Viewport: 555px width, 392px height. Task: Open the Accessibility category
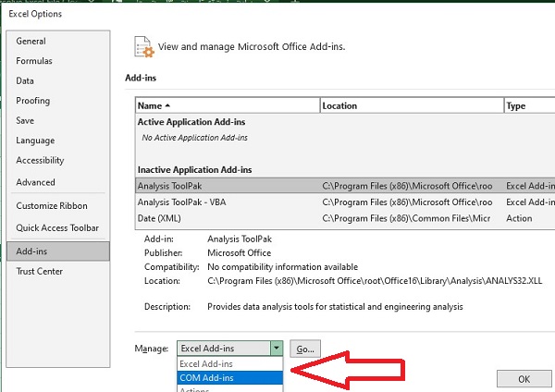40,161
